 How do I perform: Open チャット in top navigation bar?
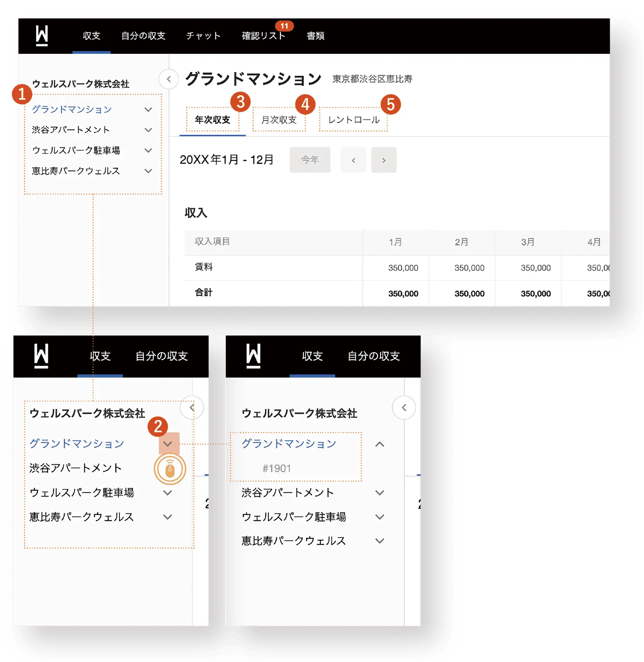click(203, 36)
